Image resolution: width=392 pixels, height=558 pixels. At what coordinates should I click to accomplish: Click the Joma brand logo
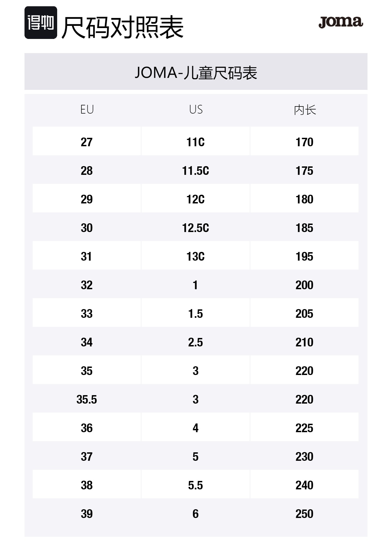tap(341, 22)
